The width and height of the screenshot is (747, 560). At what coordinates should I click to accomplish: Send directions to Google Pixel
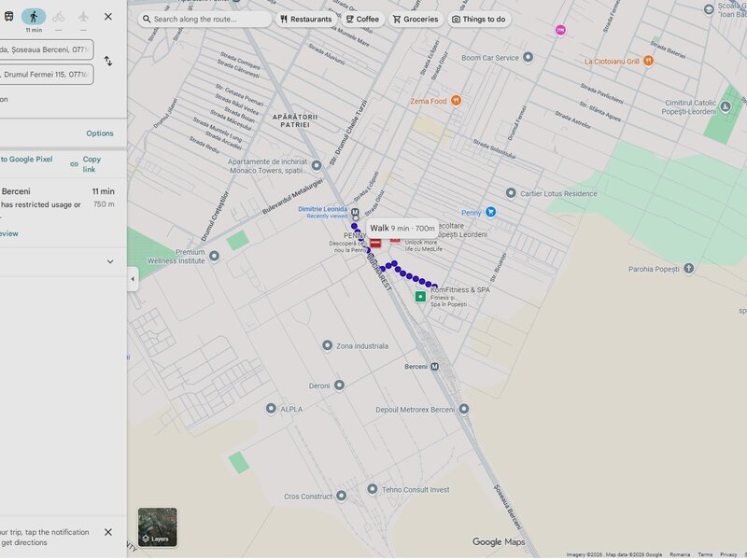pyautogui.click(x=27, y=160)
